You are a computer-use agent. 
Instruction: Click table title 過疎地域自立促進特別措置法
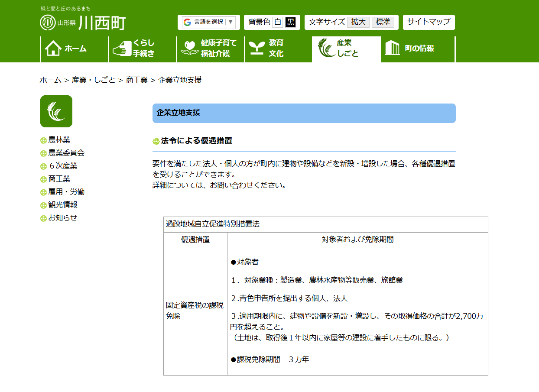(212, 224)
